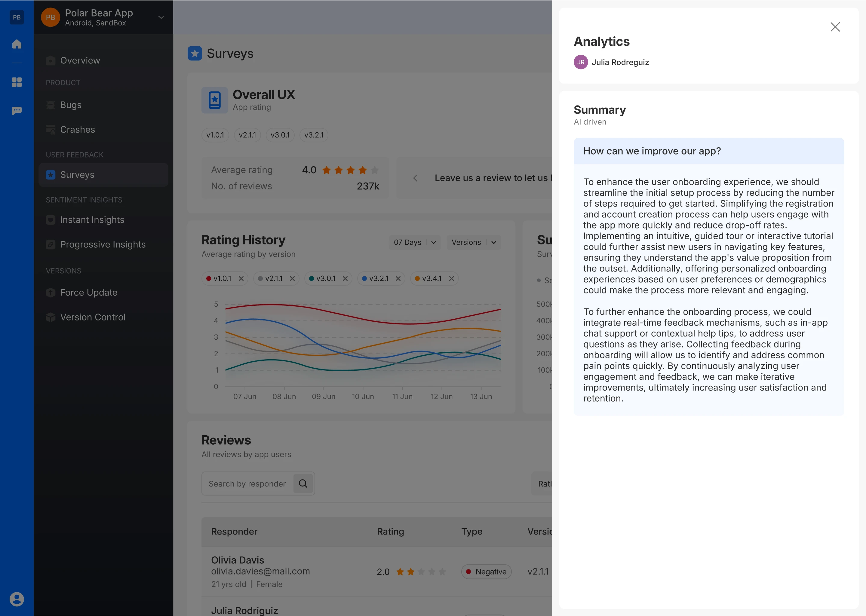Click the 07 Jun axis label
This screenshot has height=616, width=866.
tap(245, 396)
